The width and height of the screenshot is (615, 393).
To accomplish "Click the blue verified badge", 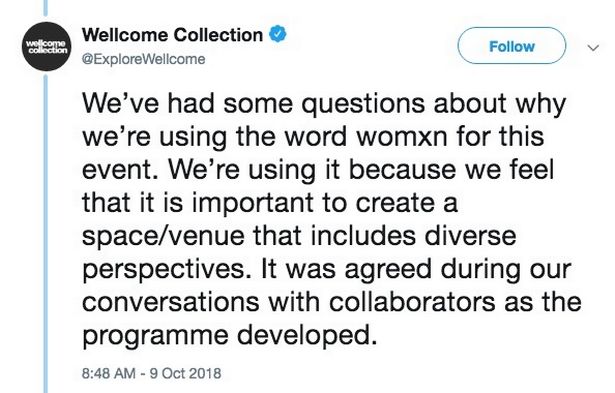I will tap(278, 34).
